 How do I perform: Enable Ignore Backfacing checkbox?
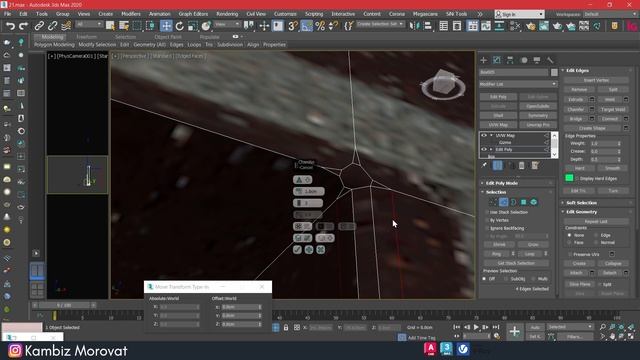tap(487, 228)
